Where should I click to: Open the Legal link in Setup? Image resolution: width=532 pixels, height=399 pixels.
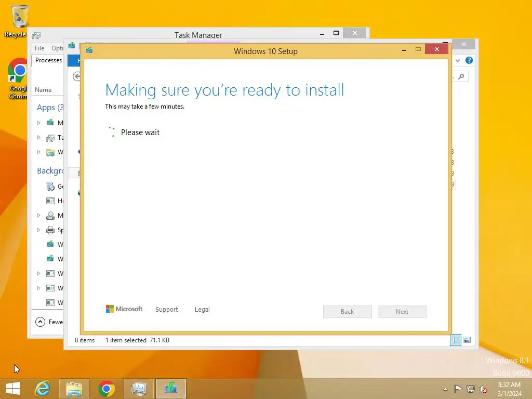[x=202, y=310]
